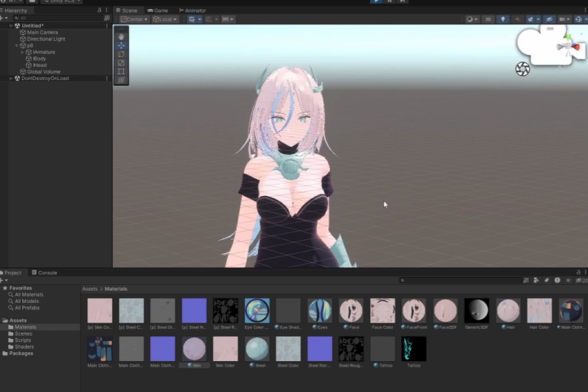Select the GenericSDF texture asset
Screen dimensions: 588x392
point(476,314)
